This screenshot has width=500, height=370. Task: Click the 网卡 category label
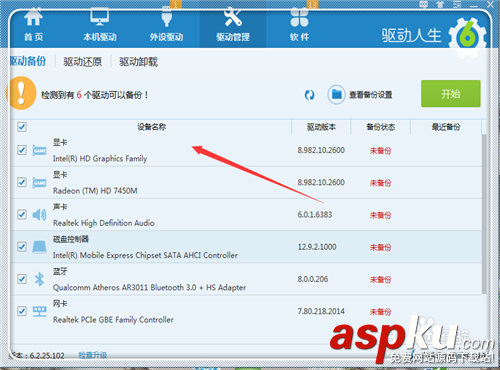(60, 303)
